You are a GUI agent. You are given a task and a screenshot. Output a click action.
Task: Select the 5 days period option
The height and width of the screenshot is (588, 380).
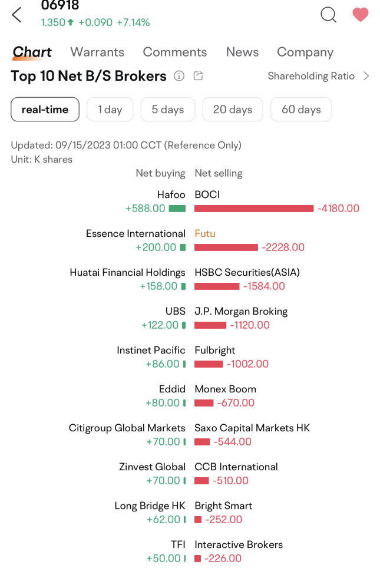pyautogui.click(x=168, y=110)
